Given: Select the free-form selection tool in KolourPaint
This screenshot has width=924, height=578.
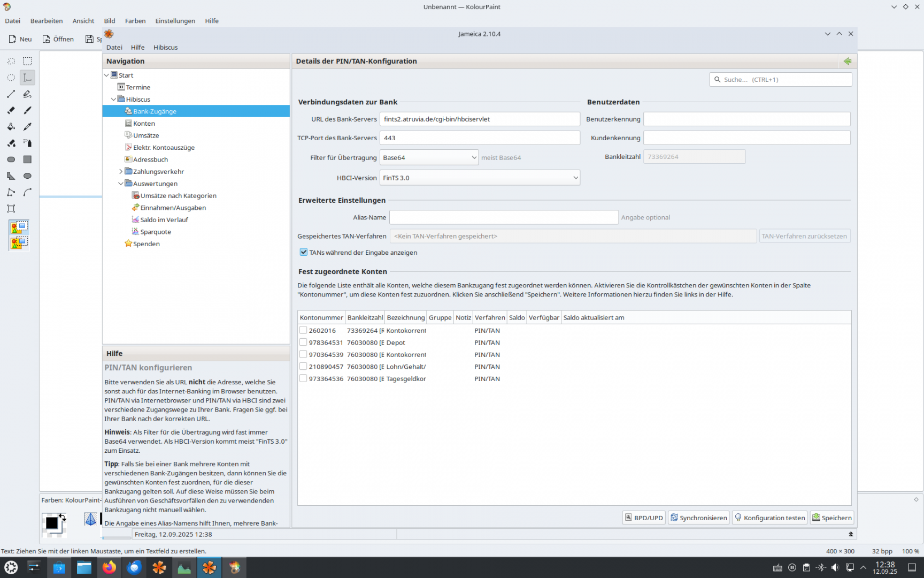Looking at the screenshot, I should [11, 61].
